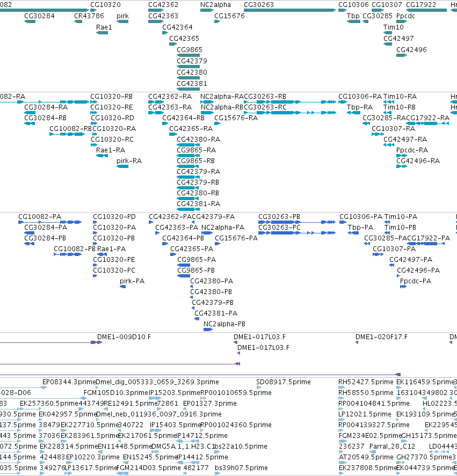Viewport: 457px width, 476px height.
Task: Click the CG42365 gene label
Action: tap(184, 38)
